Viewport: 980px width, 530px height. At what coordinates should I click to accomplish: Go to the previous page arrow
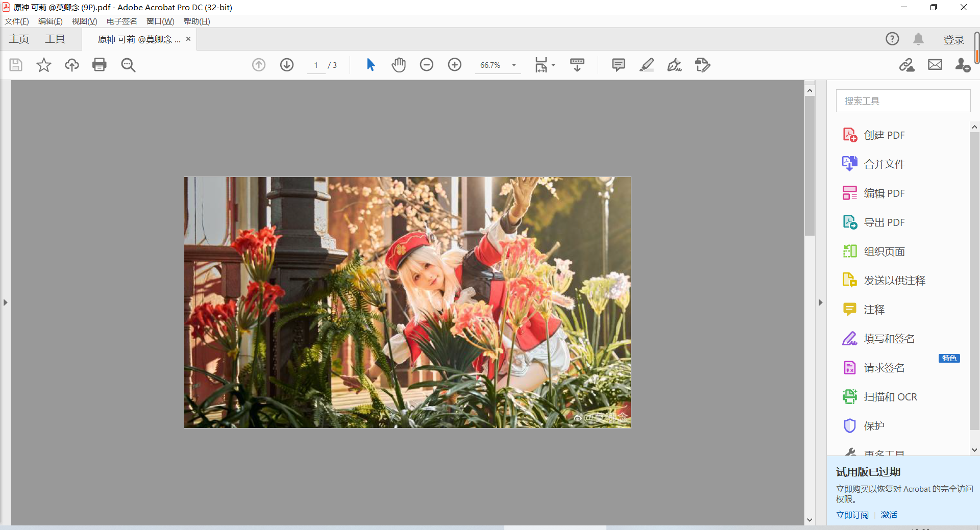pyautogui.click(x=259, y=65)
